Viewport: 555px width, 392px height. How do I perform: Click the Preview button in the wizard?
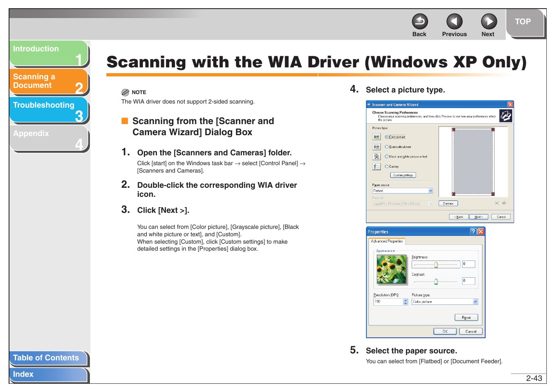[x=448, y=203]
